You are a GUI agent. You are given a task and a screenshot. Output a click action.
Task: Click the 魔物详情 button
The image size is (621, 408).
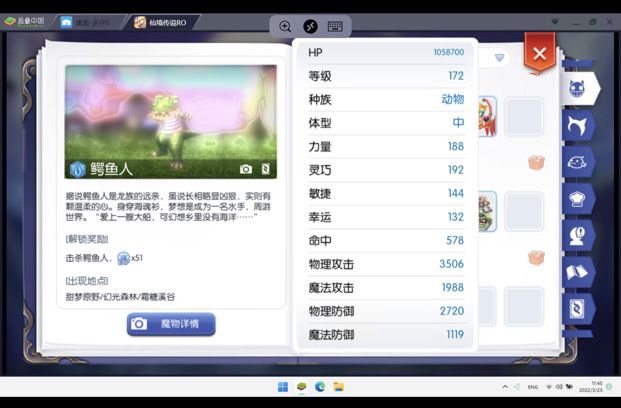[171, 324]
